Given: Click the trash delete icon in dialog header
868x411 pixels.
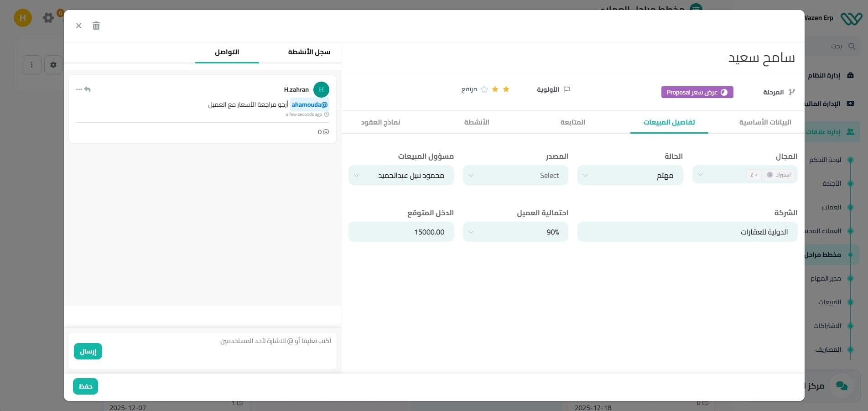Looking at the screenshot, I should pos(96,26).
